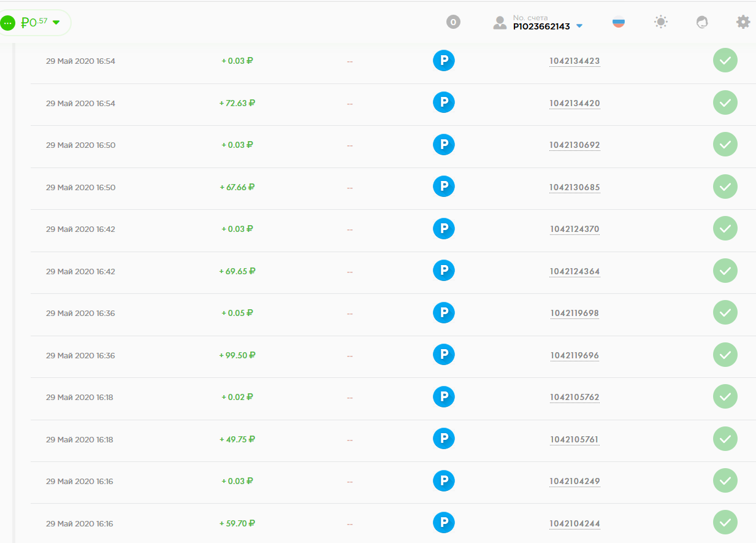This screenshot has height=543, width=756.
Task: Select the amount + 67.66 ₽
Action: (237, 187)
